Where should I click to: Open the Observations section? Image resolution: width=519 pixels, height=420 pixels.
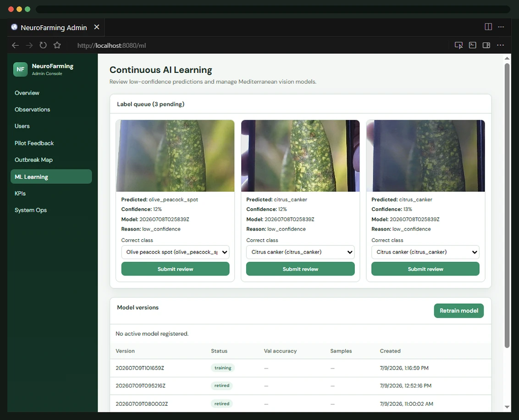click(x=32, y=110)
